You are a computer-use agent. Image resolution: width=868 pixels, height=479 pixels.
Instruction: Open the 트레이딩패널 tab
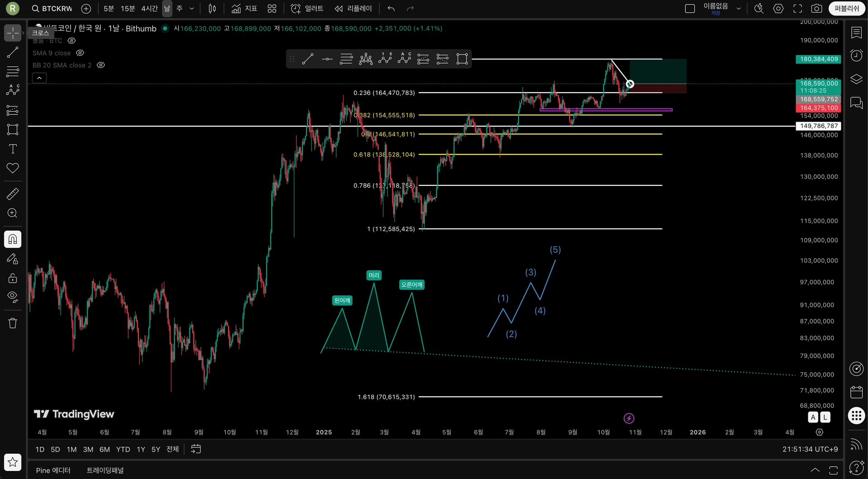point(105,470)
